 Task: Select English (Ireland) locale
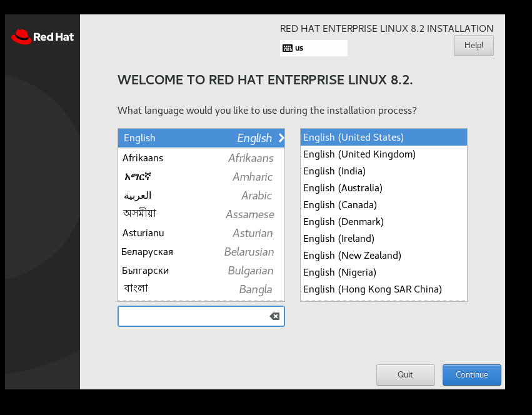[x=384, y=239]
